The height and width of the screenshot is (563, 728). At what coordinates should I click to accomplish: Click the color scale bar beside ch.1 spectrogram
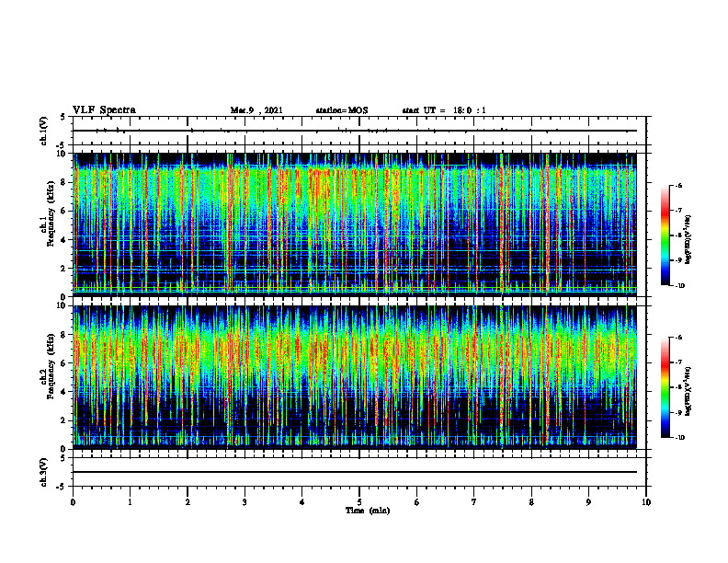pyautogui.click(x=665, y=236)
